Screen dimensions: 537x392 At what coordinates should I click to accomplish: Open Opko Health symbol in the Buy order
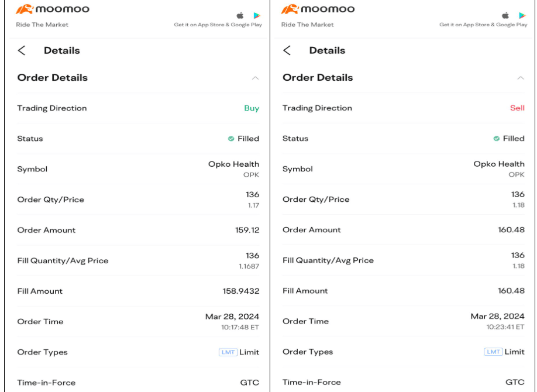pos(233,164)
